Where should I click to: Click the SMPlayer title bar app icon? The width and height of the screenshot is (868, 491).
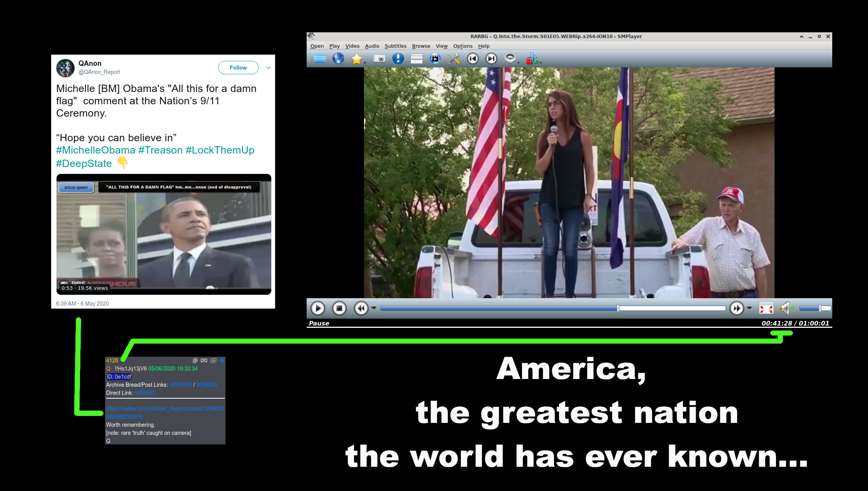(311, 36)
